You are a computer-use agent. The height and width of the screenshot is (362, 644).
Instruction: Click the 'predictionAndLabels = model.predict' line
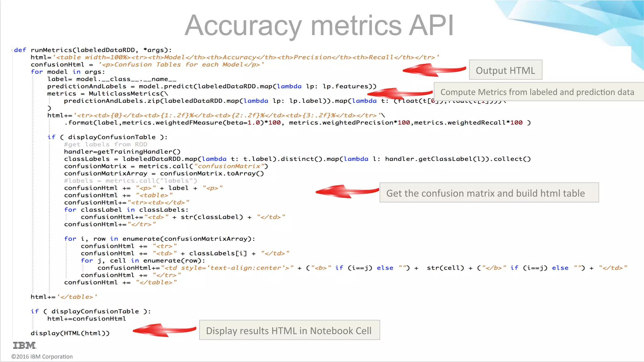[x=212, y=86]
